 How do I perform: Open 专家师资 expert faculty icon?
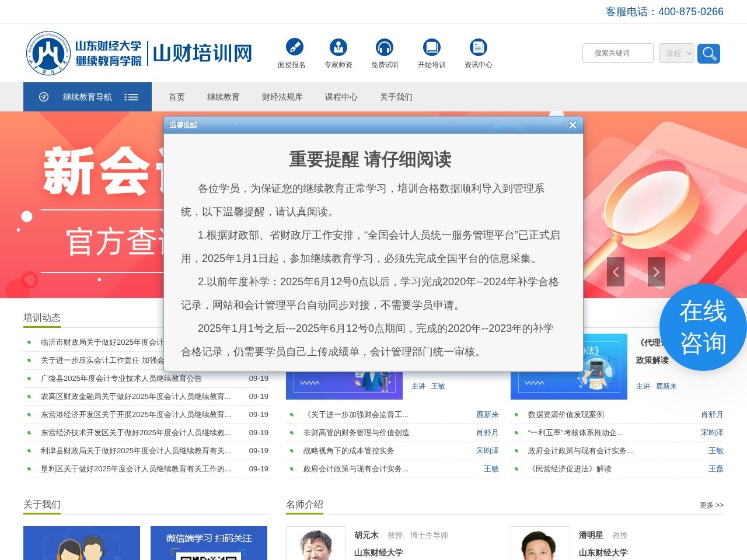point(339,48)
